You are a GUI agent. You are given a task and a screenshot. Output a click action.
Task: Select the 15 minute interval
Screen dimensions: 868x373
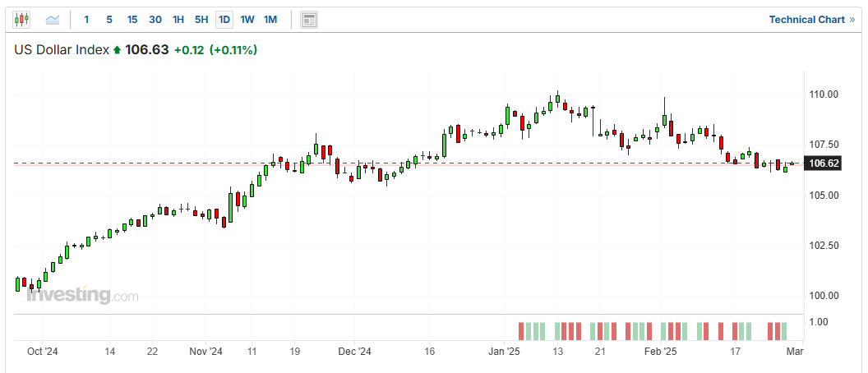point(132,20)
